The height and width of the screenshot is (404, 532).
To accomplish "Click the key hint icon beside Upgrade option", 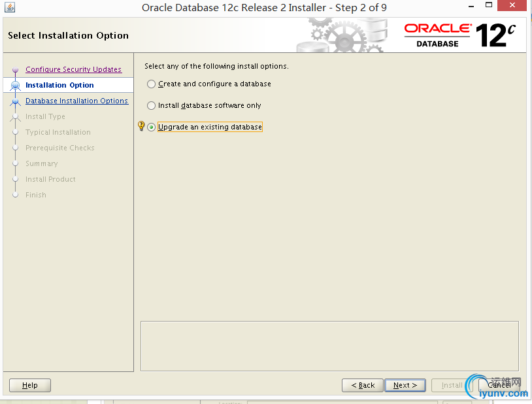I will (x=141, y=126).
